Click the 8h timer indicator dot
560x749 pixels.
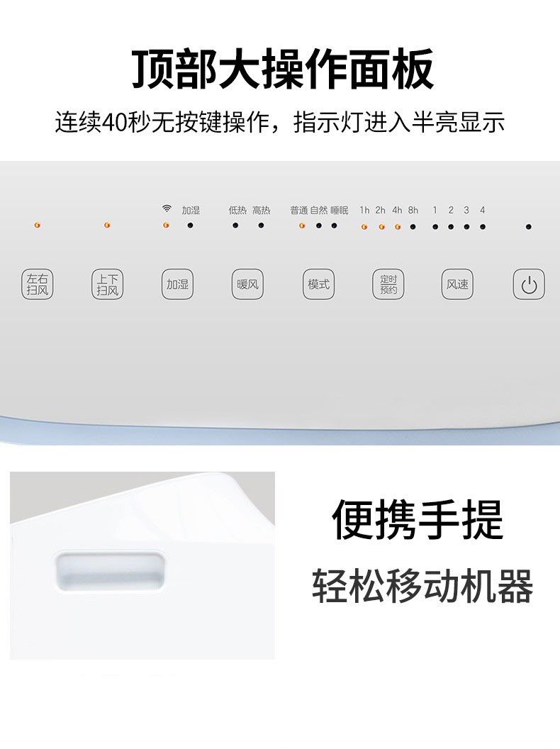413,227
